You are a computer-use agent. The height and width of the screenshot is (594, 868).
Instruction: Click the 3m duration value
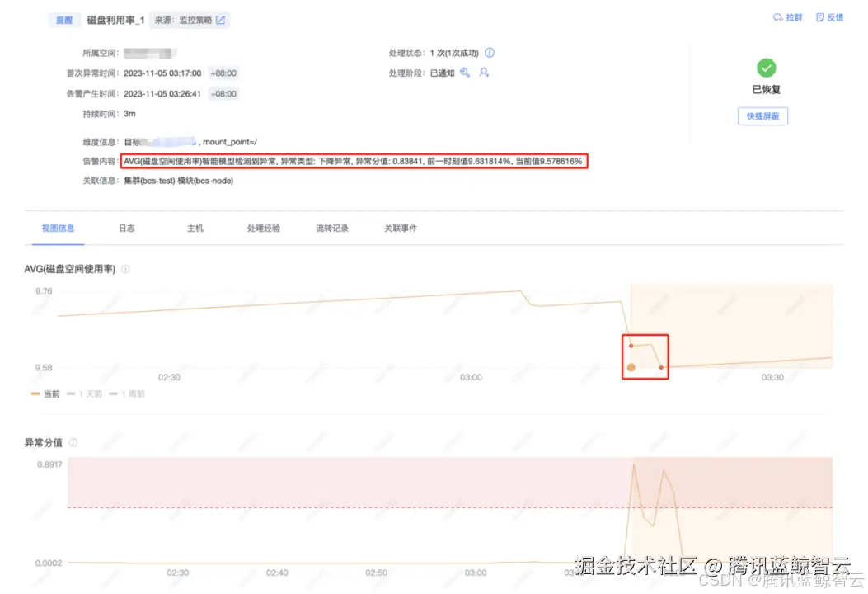129,114
